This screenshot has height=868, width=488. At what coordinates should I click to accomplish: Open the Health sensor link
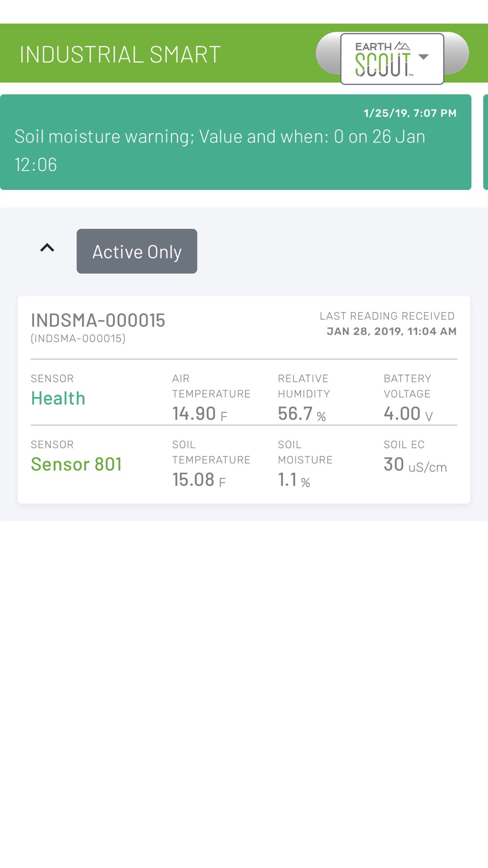(x=58, y=398)
